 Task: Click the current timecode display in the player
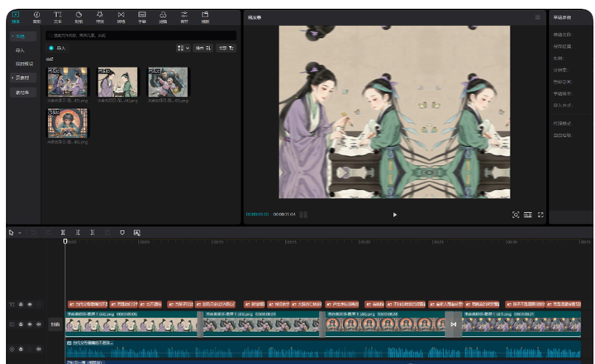257,215
